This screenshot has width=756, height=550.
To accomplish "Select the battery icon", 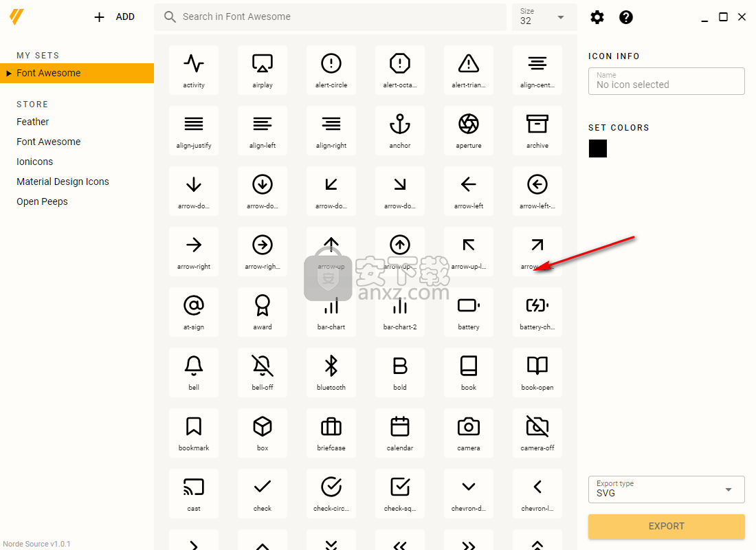I will coord(469,311).
